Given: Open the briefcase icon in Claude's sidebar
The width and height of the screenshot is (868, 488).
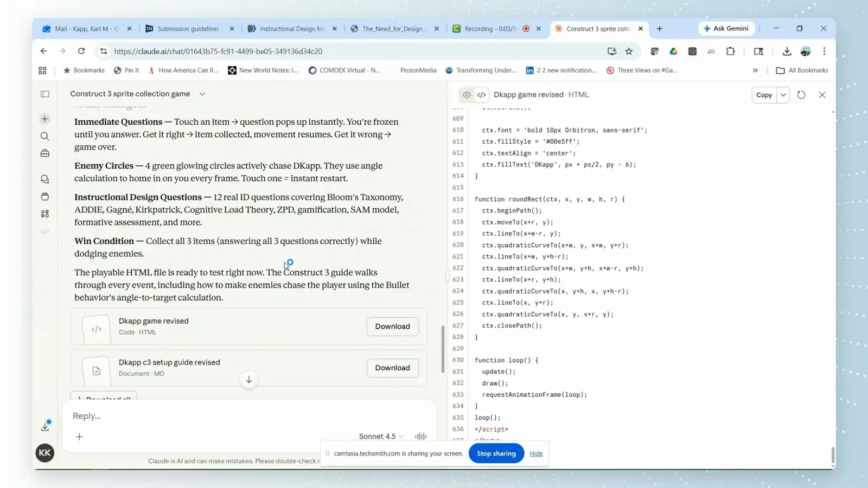Looking at the screenshot, I should (45, 153).
